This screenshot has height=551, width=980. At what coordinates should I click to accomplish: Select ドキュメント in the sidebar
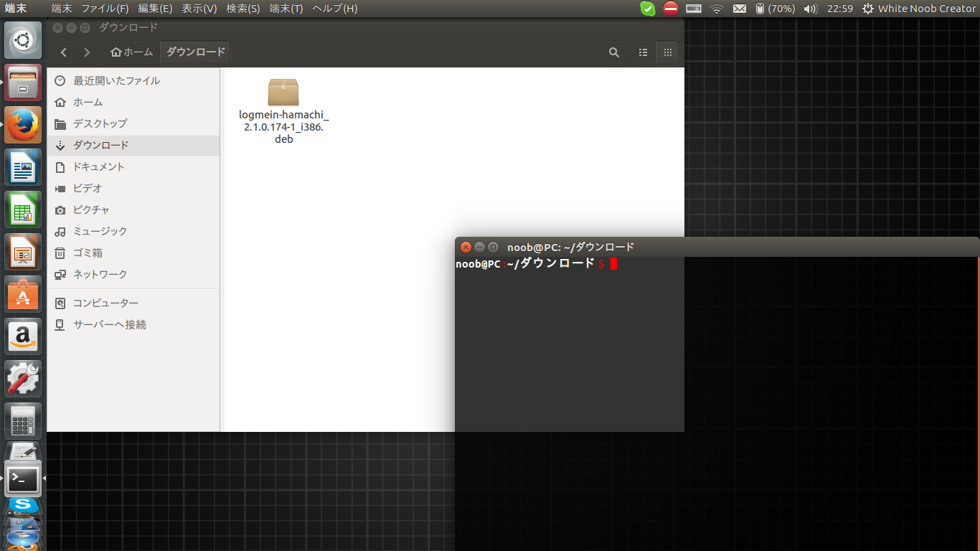(133, 166)
